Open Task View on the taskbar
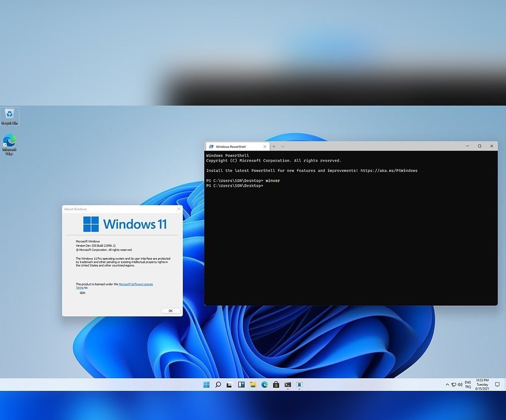The height and width of the screenshot is (420, 506). coord(229,384)
